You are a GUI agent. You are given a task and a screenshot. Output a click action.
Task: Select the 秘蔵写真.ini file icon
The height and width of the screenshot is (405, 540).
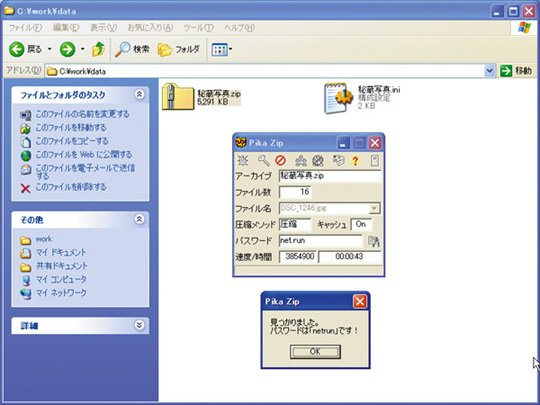[x=339, y=98]
